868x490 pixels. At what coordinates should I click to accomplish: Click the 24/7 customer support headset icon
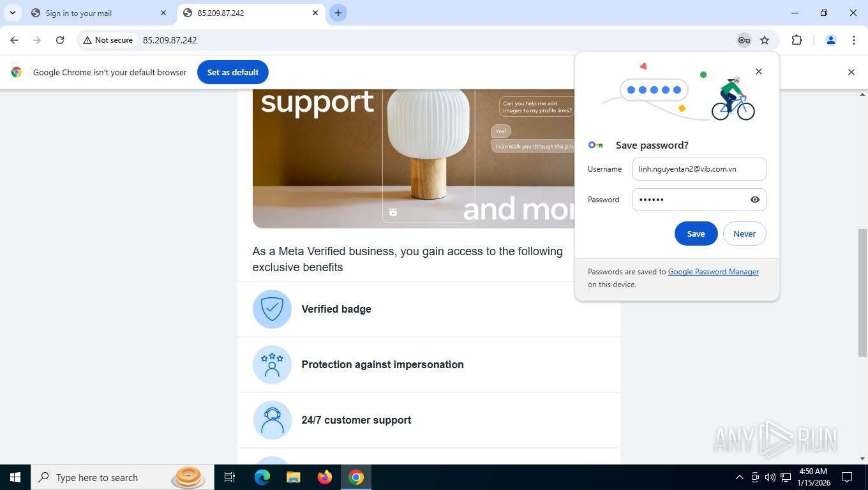point(273,420)
